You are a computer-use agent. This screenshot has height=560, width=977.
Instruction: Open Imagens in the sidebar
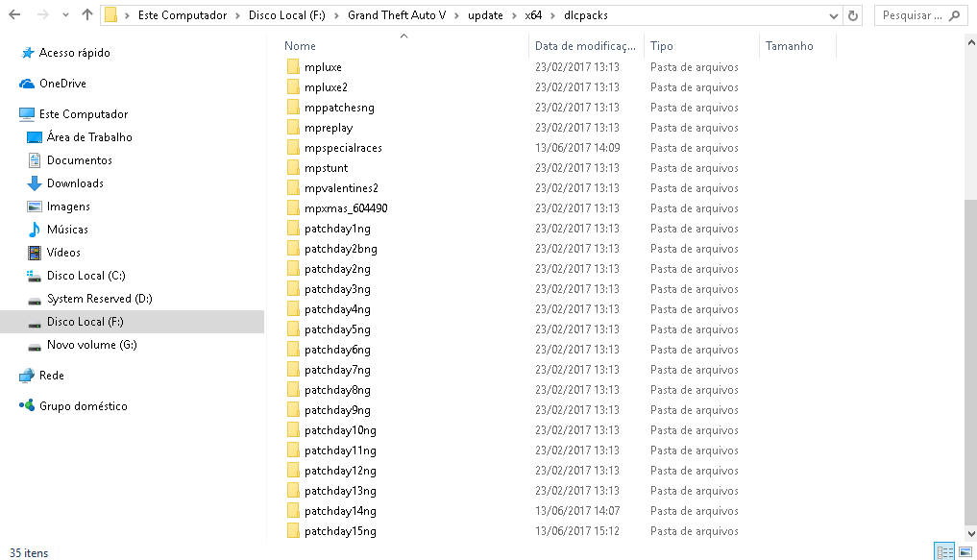pos(68,207)
